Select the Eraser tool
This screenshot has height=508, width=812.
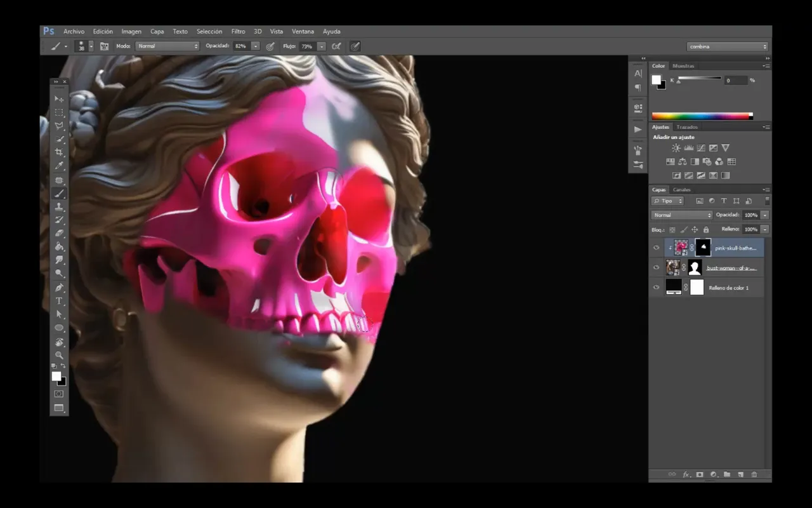click(59, 233)
